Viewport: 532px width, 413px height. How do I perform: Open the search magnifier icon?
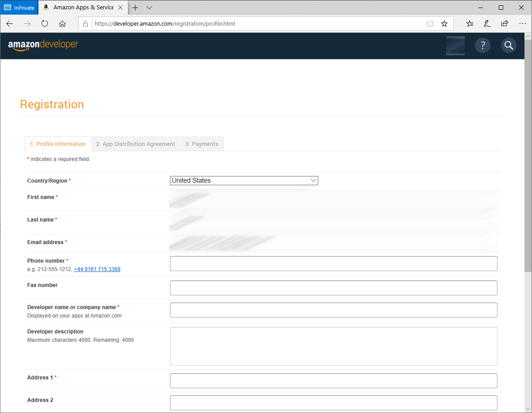(509, 46)
